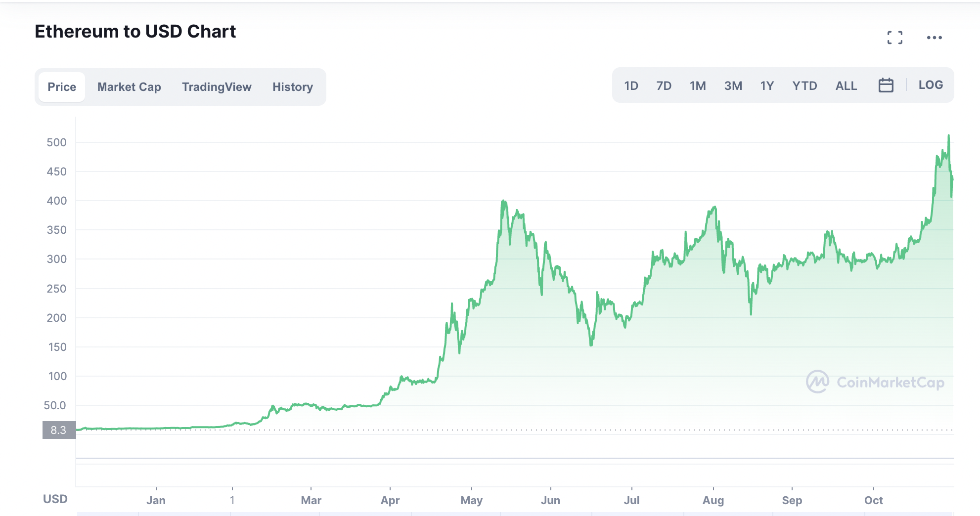Switch to the Market Cap tab
The image size is (980, 516).
pos(129,87)
